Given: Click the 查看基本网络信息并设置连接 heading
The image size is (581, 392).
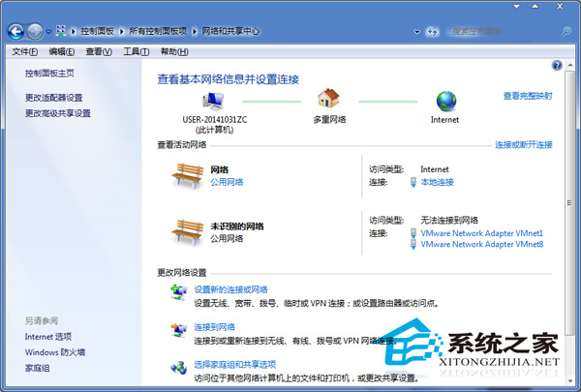Looking at the screenshot, I should point(229,79).
